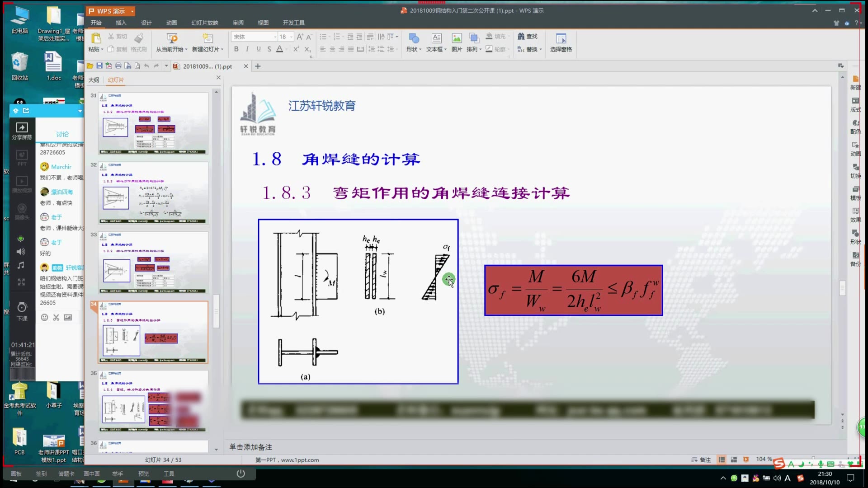The width and height of the screenshot is (868, 488).
Task: Open the font size dropdown showing 18
Action: coord(292,37)
